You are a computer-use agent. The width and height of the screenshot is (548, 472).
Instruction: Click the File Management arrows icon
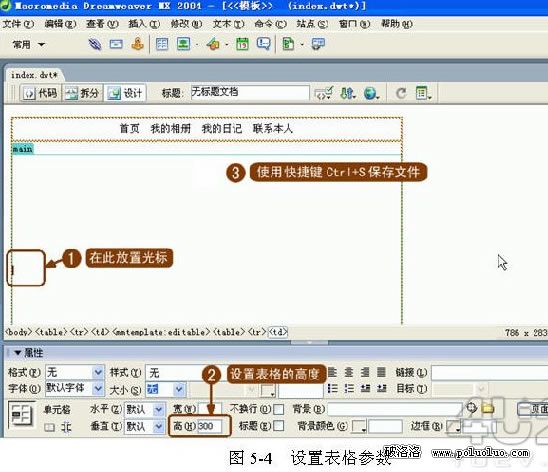click(347, 93)
